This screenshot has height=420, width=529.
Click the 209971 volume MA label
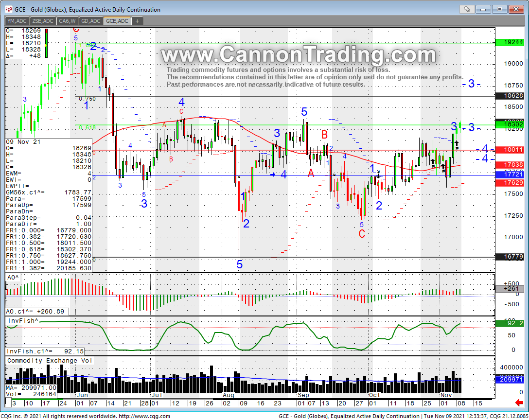click(x=509, y=380)
